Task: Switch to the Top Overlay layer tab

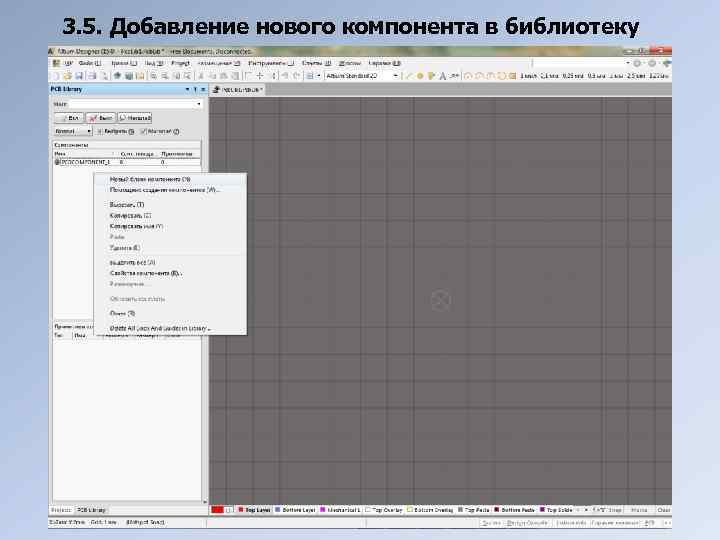Action: coord(384,510)
